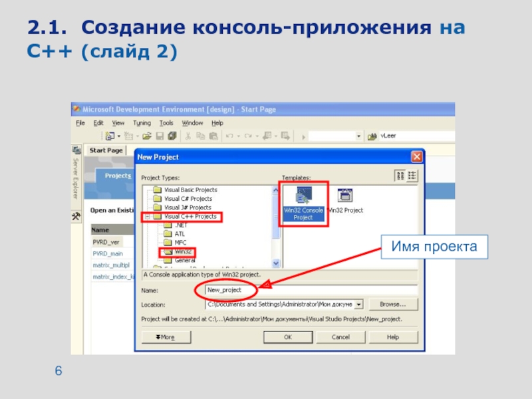532x399 pixels.
Task: Click the More button
Action: [166, 337]
